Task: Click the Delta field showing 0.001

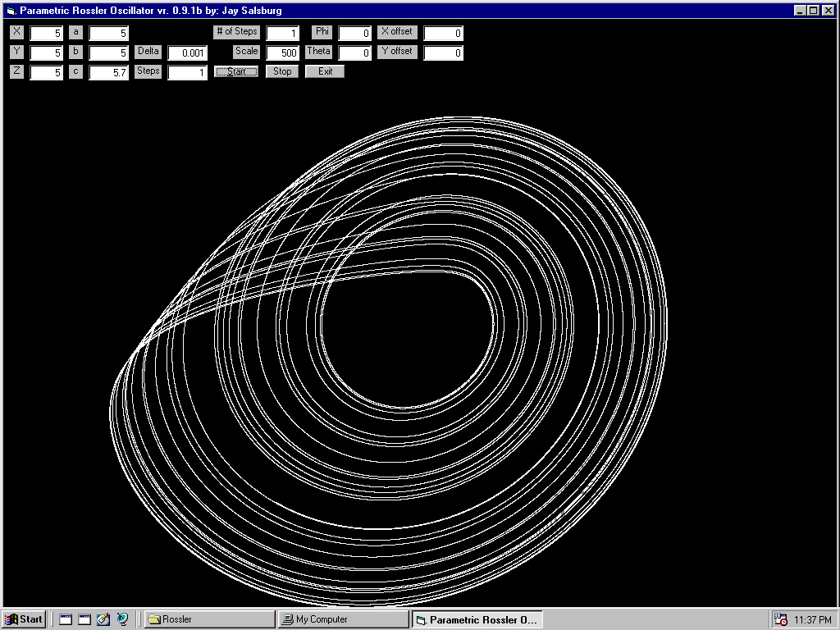Action: 188,53
